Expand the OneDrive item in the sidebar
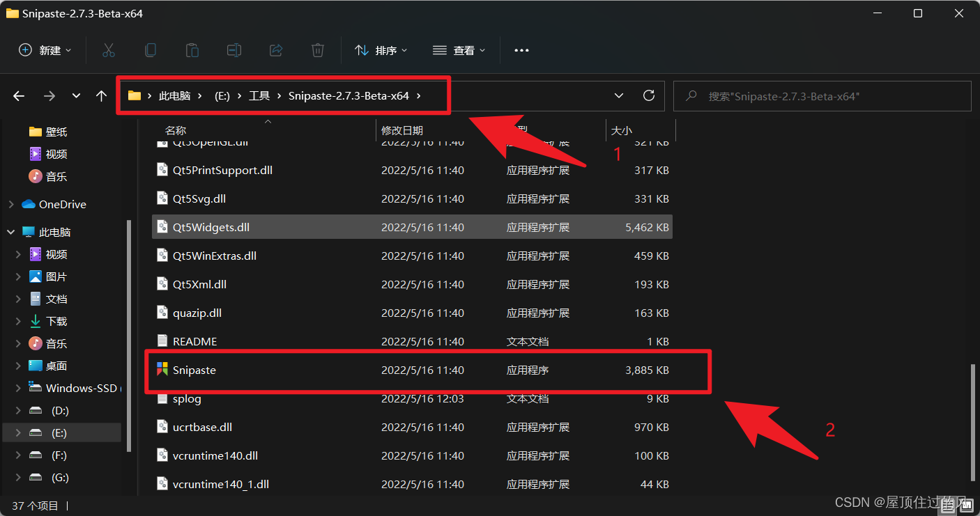The height and width of the screenshot is (516, 980). (x=10, y=204)
